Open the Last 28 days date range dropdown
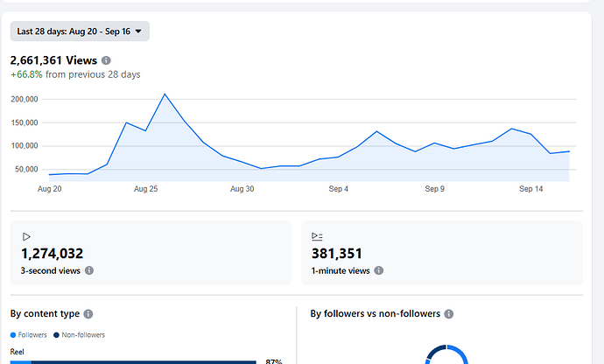The image size is (604, 364). pos(80,31)
